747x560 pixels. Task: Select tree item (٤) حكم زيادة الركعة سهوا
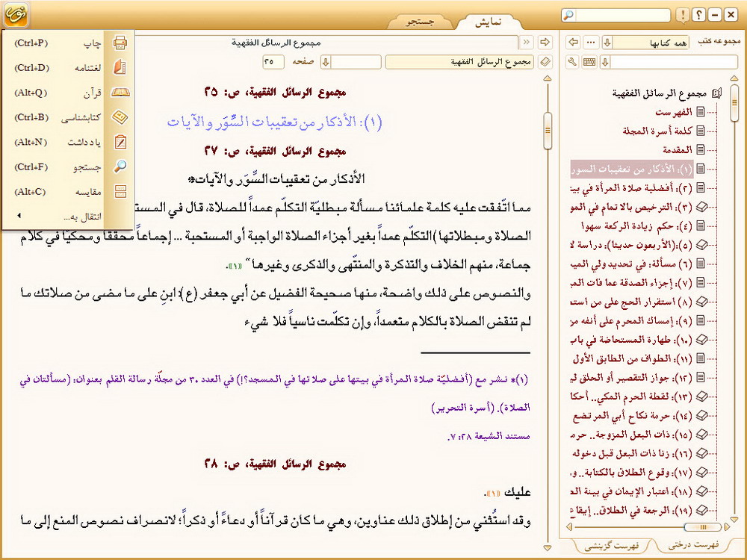click(x=637, y=225)
